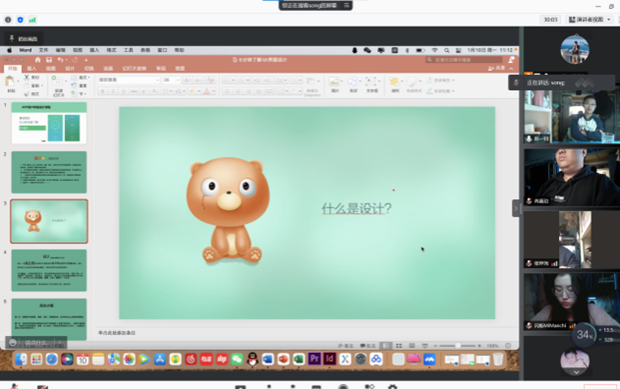This screenshot has height=389, width=620.
Task: Open WeChat from the dock
Action: [x=237, y=359]
